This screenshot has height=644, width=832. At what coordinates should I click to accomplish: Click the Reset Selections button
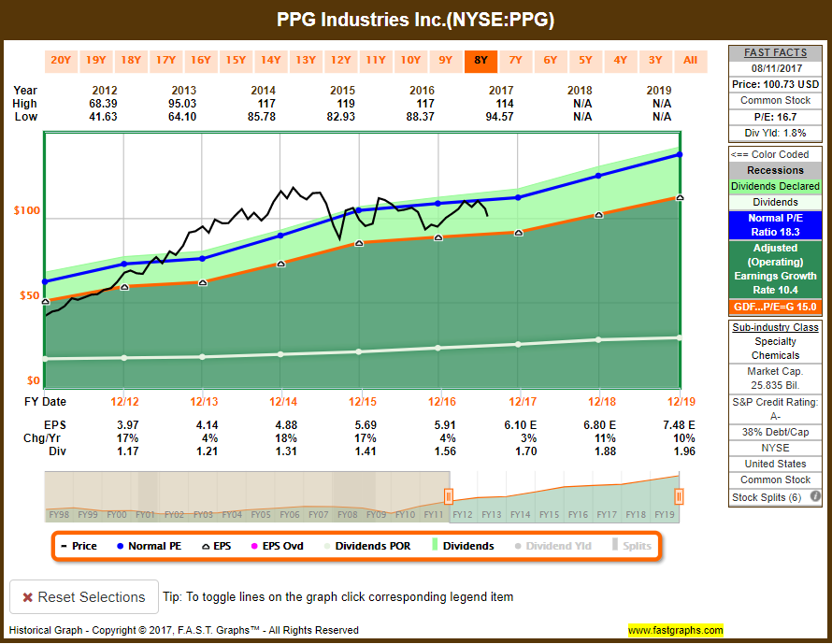(x=83, y=596)
